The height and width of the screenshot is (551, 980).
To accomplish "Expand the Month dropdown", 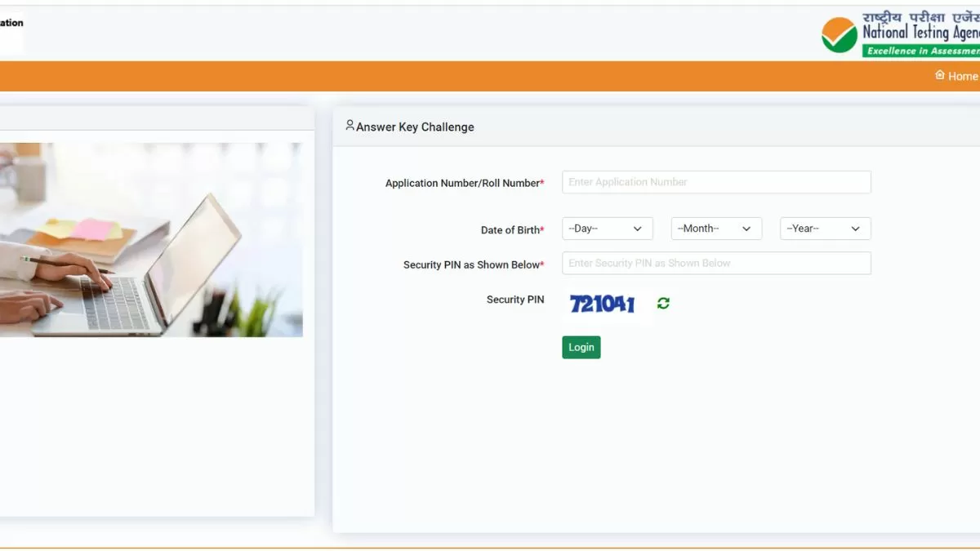I will pyautogui.click(x=716, y=229).
